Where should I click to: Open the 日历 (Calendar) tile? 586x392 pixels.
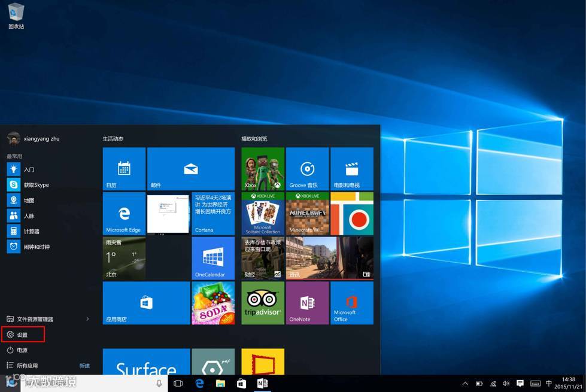(x=124, y=169)
